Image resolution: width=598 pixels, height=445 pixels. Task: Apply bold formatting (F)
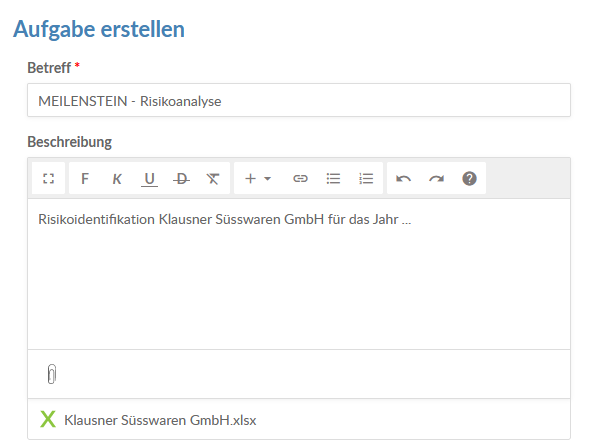click(x=85, y=178)
